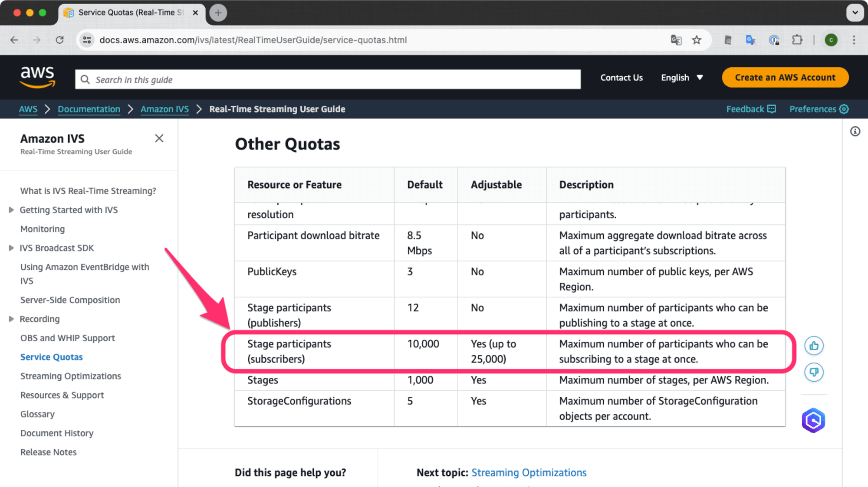Bookmark this page with the star icon
The width and height of the screenshot is (868, 487).
click(697, 40)
